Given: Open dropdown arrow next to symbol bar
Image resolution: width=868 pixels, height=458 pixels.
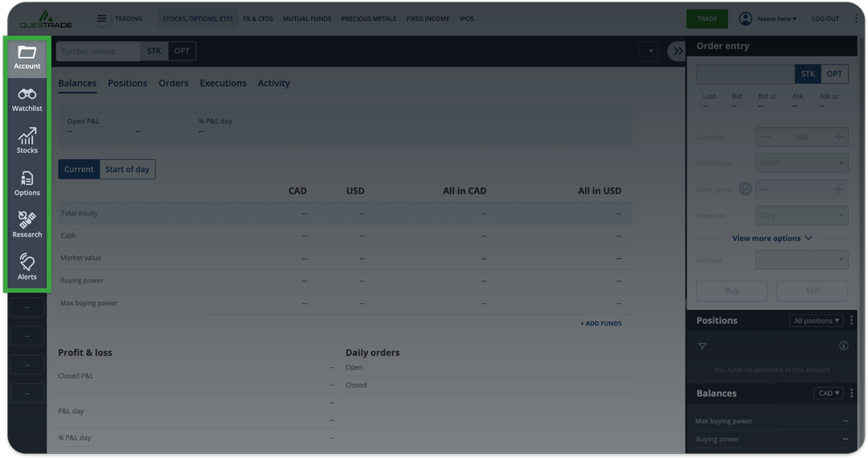Looking at the screenshot, I should pos(650,51).
